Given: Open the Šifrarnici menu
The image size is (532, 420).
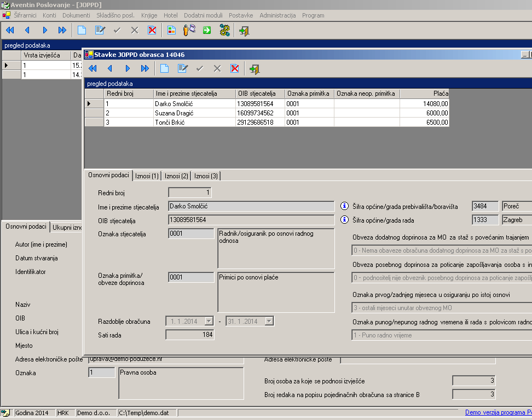Looking at the screenshot, I should click(25, 15).
